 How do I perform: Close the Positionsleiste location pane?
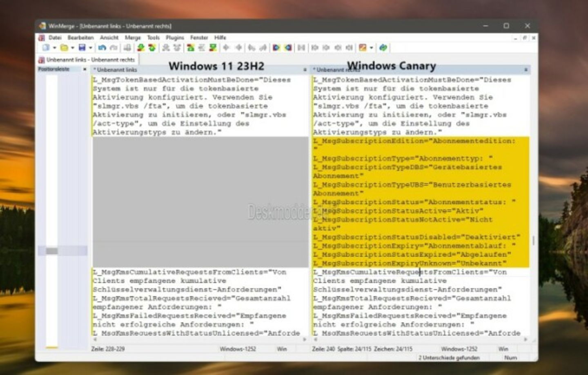(x=85, y=69)
